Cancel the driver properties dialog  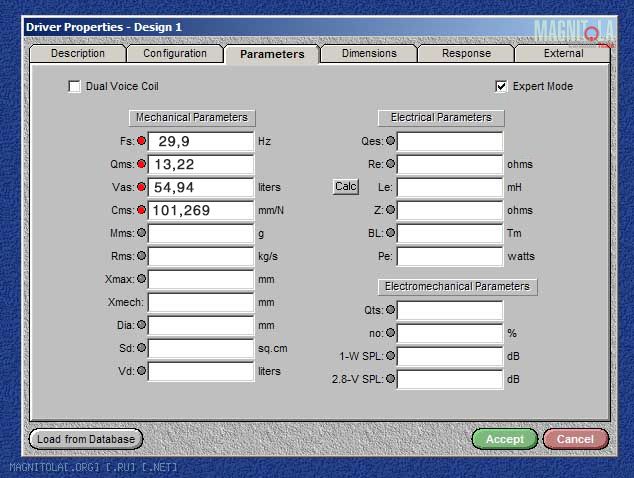(575, 439)
